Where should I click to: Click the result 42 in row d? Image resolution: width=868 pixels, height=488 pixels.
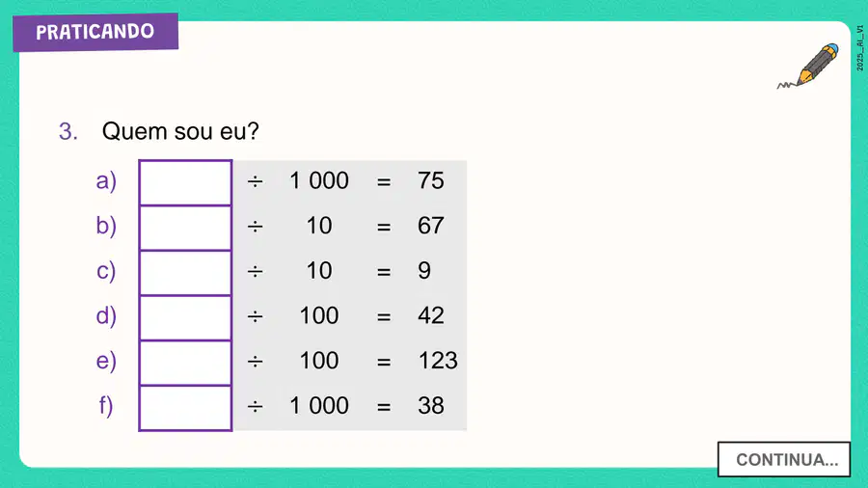click(431, 316)
